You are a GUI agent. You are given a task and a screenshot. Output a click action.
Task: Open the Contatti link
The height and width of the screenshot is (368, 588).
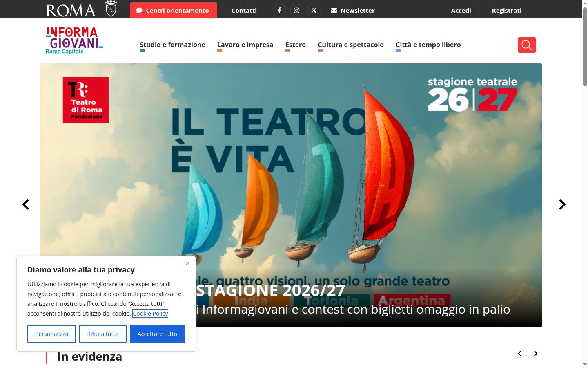click(244, 10)
